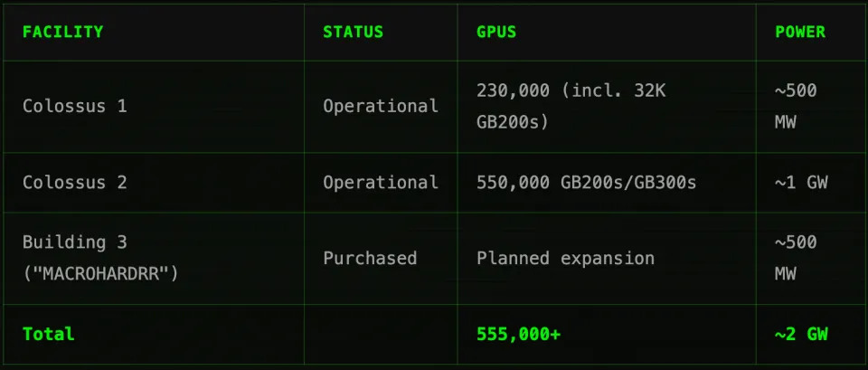This screenshot has height=370, width=868.
Task: Select Operational status in Colossus 2 row
Action: point(381,182)
